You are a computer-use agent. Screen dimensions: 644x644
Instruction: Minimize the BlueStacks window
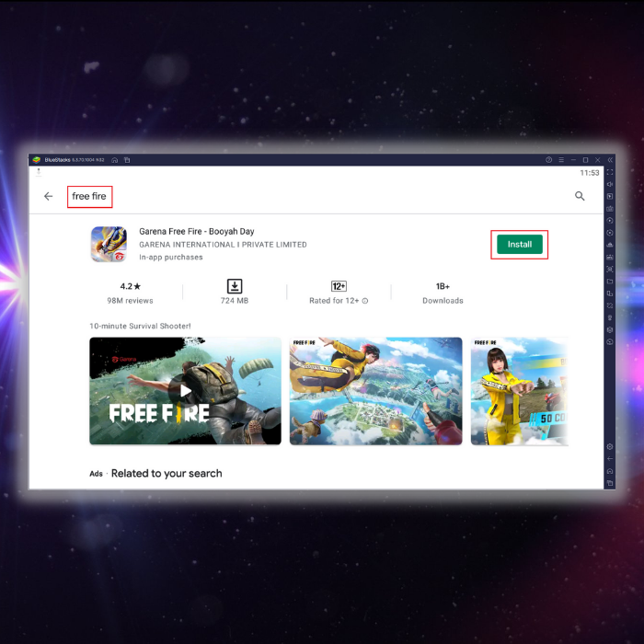[573, 160]
